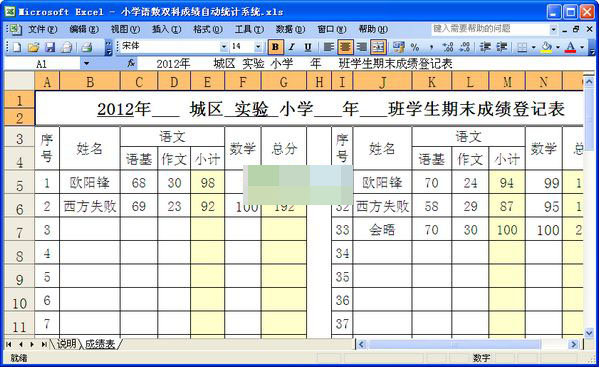599x367 pixels.
Task: Open the 窗口 menu
Action: (332, 29)
